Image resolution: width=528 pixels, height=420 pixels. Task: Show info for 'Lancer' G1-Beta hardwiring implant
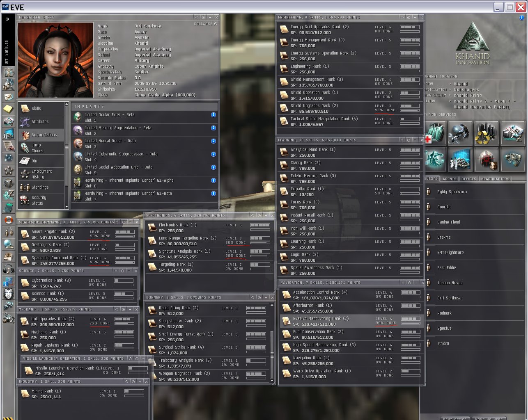click(213, 194)
